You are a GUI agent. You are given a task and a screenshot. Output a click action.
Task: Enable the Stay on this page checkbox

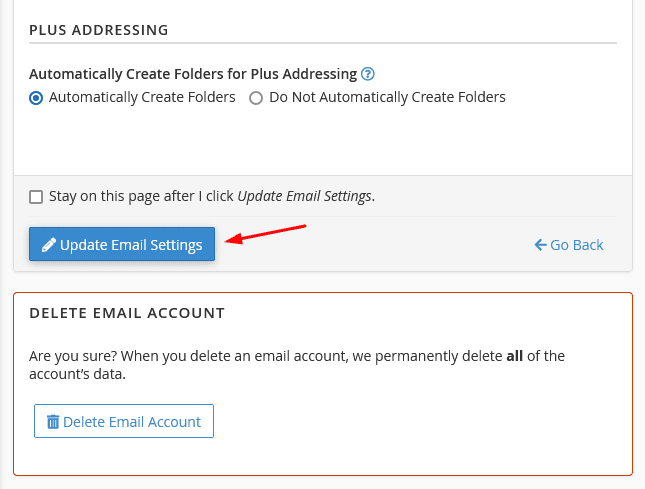[x=36, y=197]
